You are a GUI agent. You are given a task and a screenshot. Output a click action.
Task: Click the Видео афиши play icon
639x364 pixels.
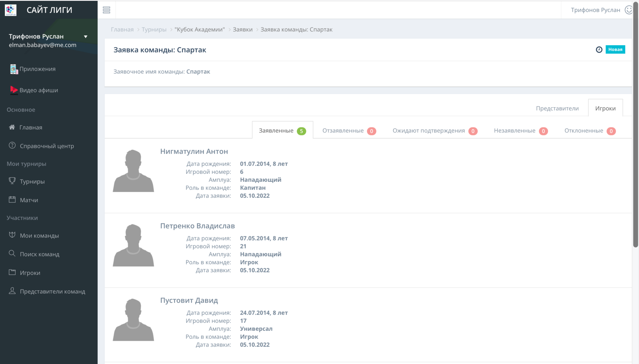pos(14,90)
